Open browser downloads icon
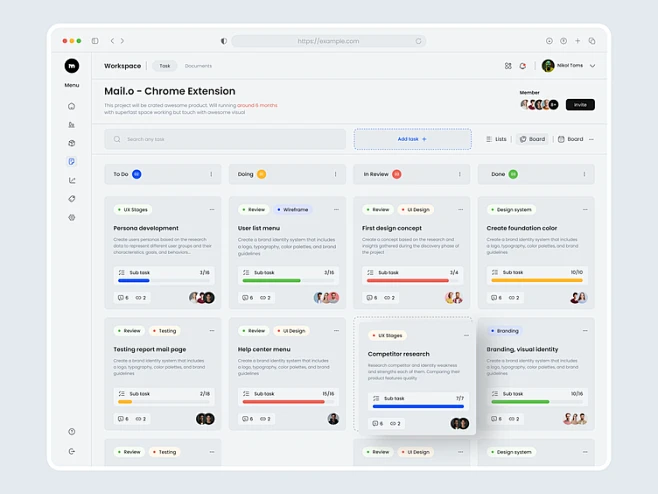Image resolution: width=658 pixels, height=494 pixels. coord(549,41)
